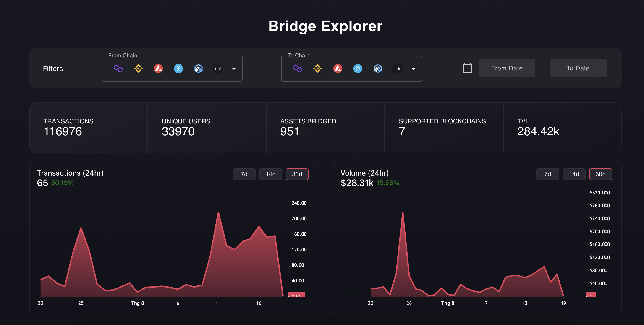Click the Bridge Explorer heading
Image resolution: width=644 pixels, height=325 pixels.
[x=325, y=26]
